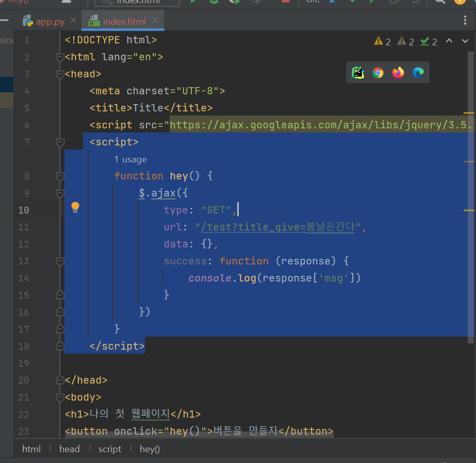The width and height of the screenshot is (476, 463).
Task: Place cursor on '<!DOCTYPE html>' text
Action: pyautogui.click(x=111, y=40)
